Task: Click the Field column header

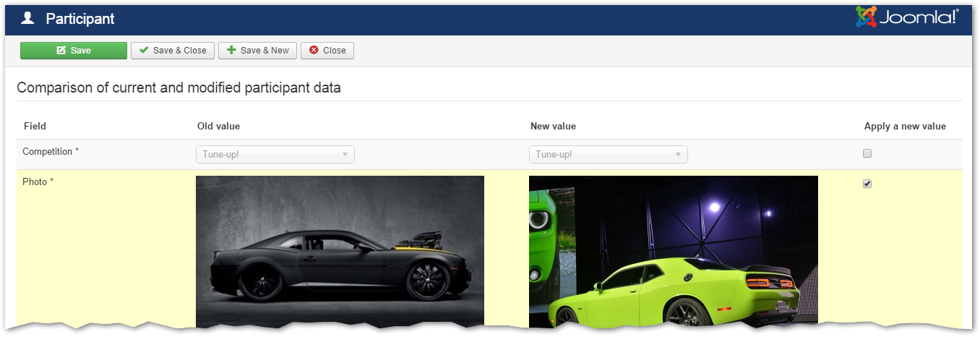Action: (x=35, y=127)
